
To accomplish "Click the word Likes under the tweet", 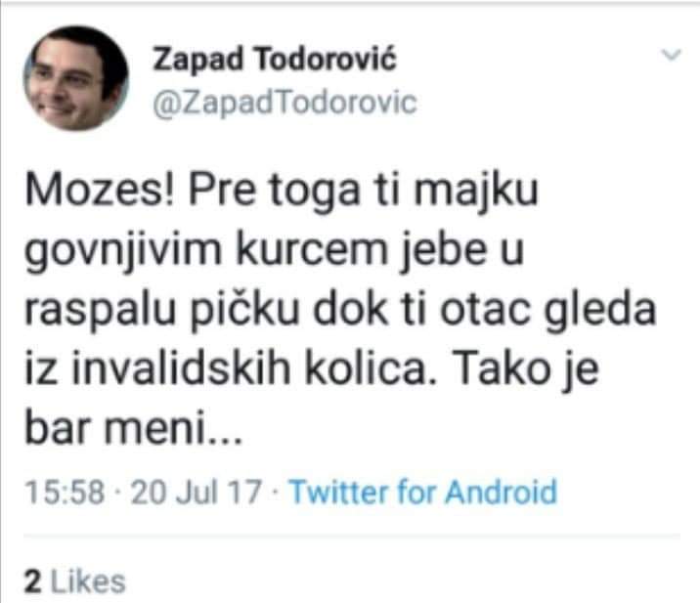I will click(88, 582).
